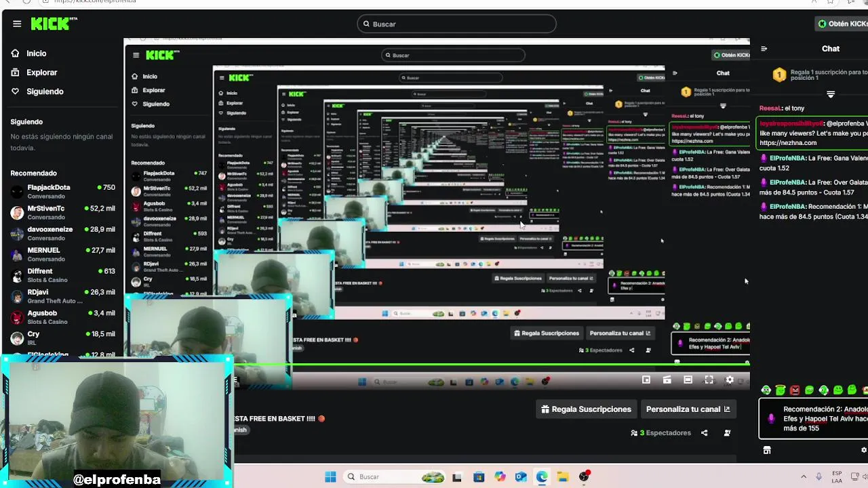Open the hamburger menu in the largest nested stream preview
Screen dimensions: 868x488
click(x=136, y=56)
